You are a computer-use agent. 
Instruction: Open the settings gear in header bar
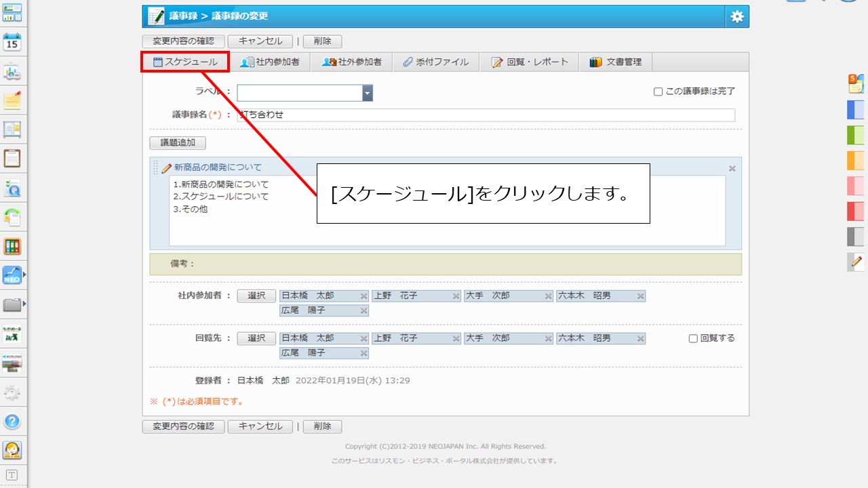(x=737, y=17)
